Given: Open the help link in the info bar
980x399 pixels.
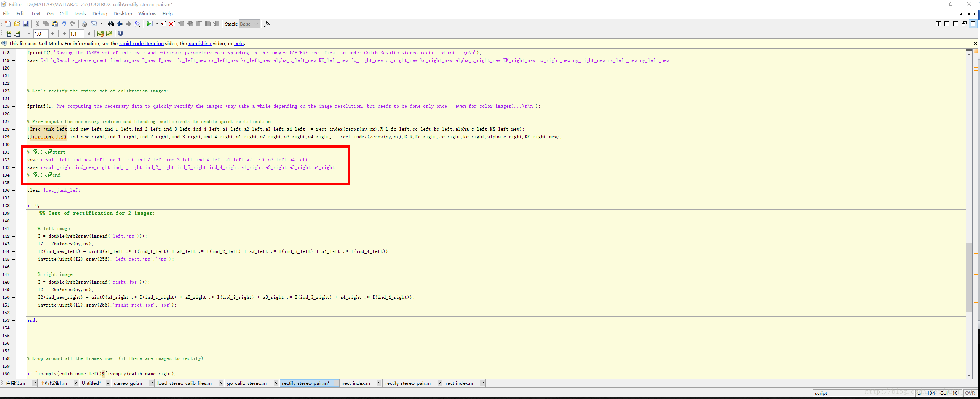Looking at the screenshot, I should coord(239,44).
